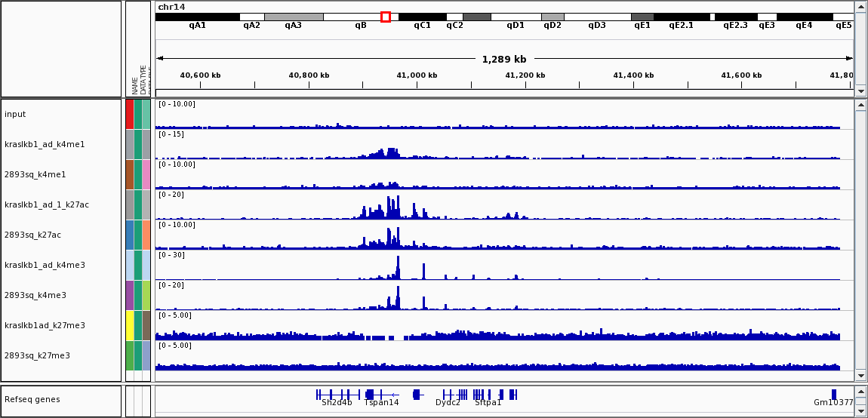Select the Refseq genes track label

tap(32, 399)
